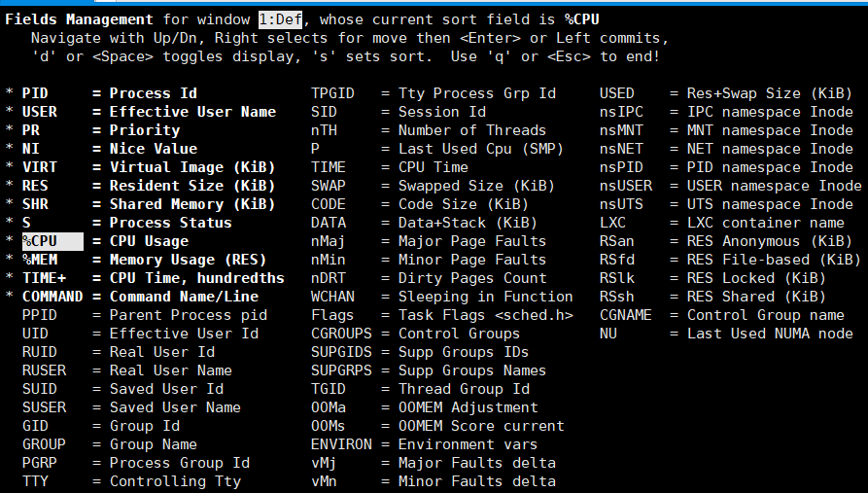Select the nMin field name
This screenshot has height=493, width=868.
[328, 260]
